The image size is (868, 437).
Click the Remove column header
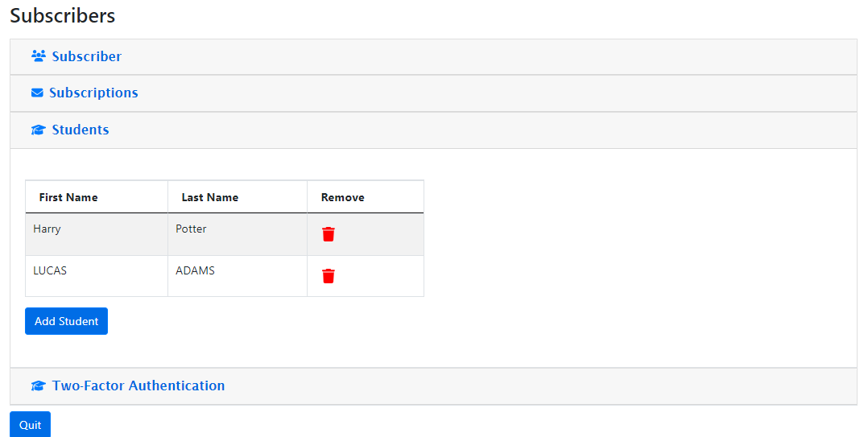tap(343, 197)
